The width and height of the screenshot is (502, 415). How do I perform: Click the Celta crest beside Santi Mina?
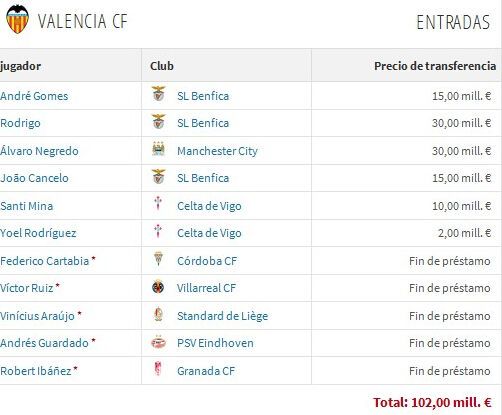click(158, 203)
